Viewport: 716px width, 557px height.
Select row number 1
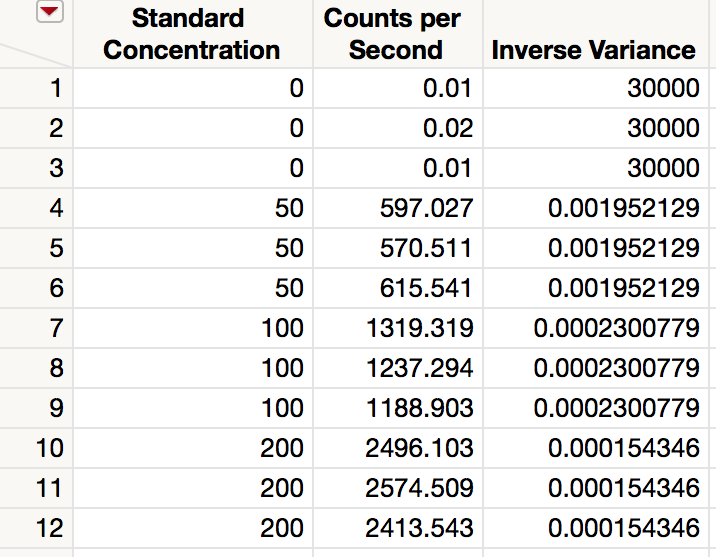tap(54, 88)
